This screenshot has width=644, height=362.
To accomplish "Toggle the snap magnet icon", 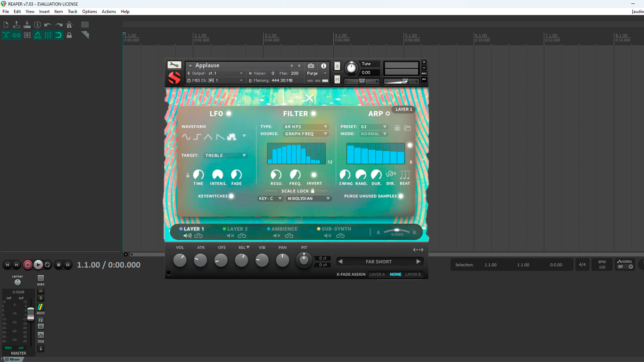I will (58, 35).
